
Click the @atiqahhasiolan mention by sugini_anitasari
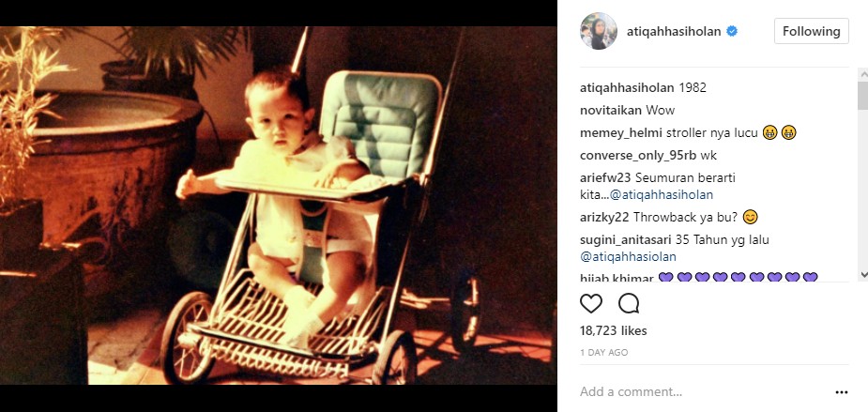(x=629, y=257)
